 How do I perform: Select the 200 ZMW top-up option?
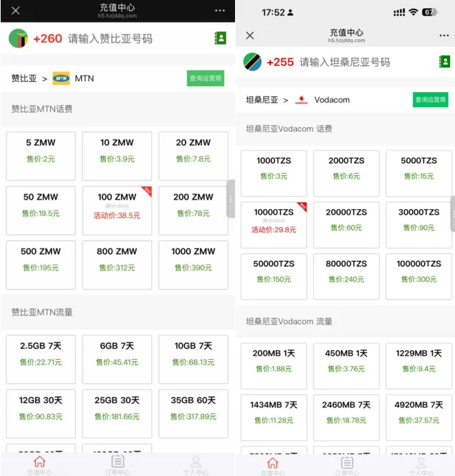193,210
